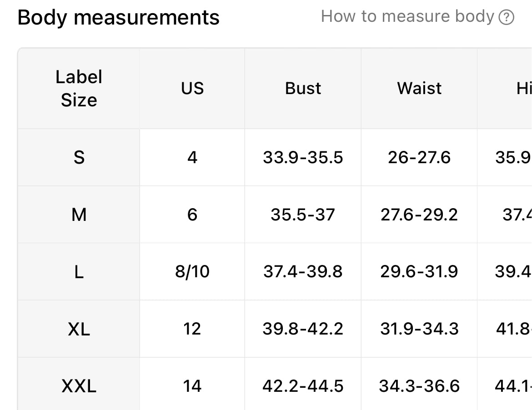Click the Bust column header

coord(303,89)
